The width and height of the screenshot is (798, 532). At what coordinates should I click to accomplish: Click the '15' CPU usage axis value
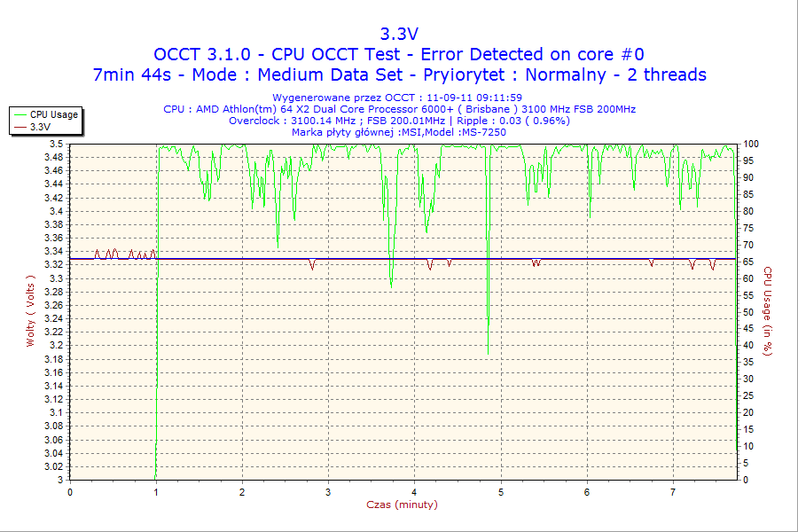click(748, 430)
